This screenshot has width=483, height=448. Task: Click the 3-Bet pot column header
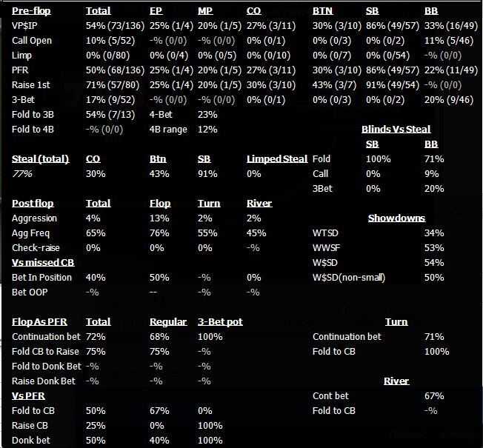pos(220,321)
